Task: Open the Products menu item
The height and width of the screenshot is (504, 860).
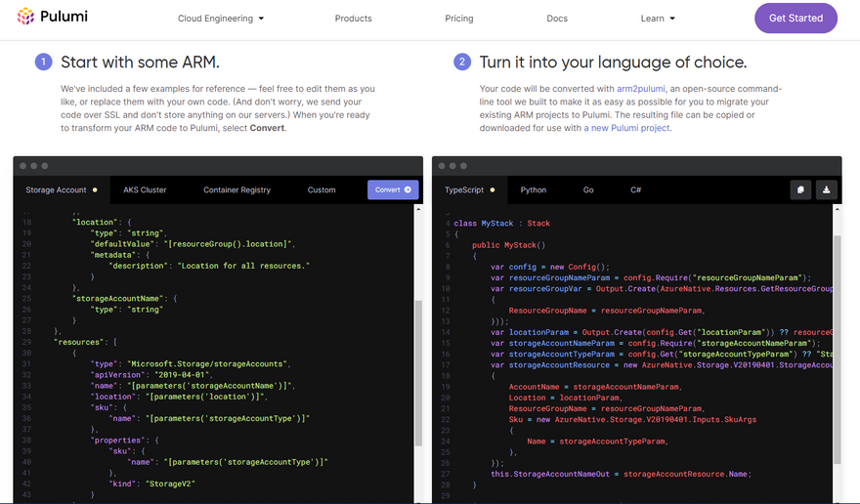Action: [x=353, y=19]
